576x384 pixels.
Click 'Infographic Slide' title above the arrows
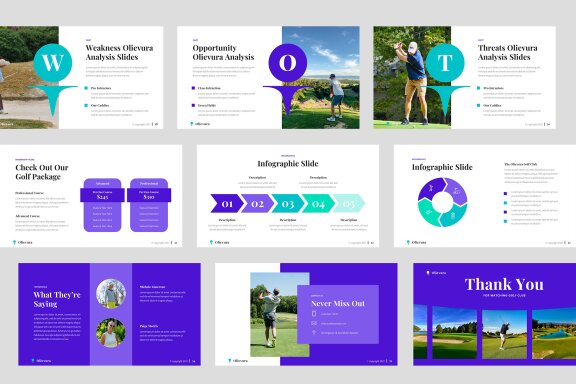point(288,164)
